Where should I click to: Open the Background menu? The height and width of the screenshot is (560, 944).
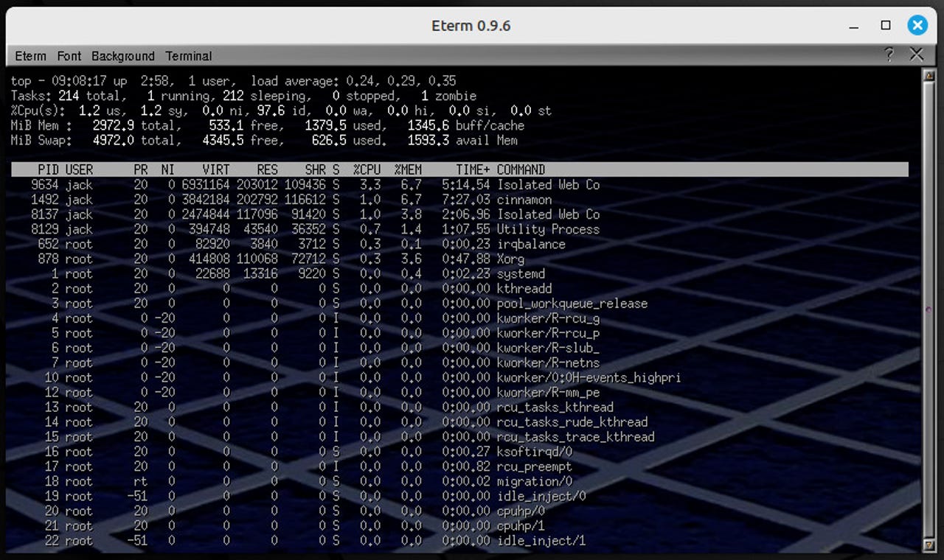click(x=123, y=56)
